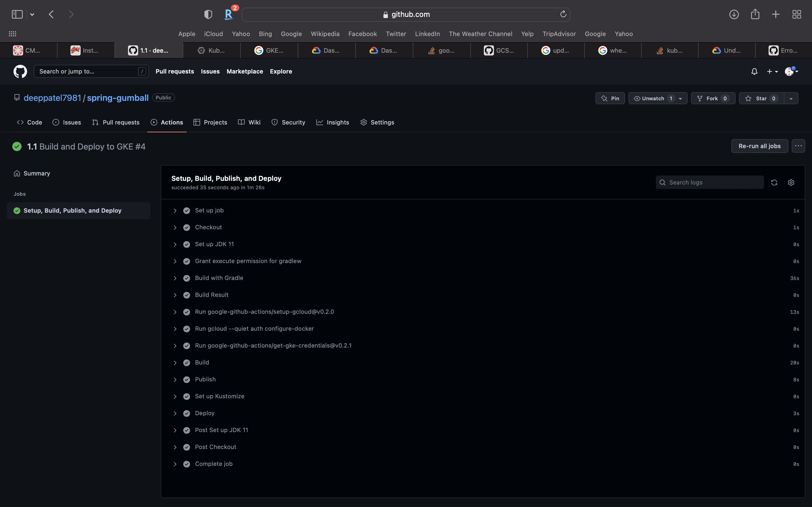The image size is (812, 507).
Task: Open the Settings repository tab
Action: coord(377,123)
